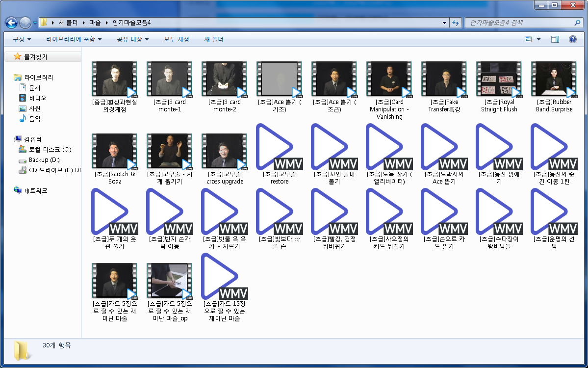Image resolution: width=588 pixels, height=368 pixels.
Task: Select the Royal Straight Flush video thumbnail
Action: tap(499, 79)
